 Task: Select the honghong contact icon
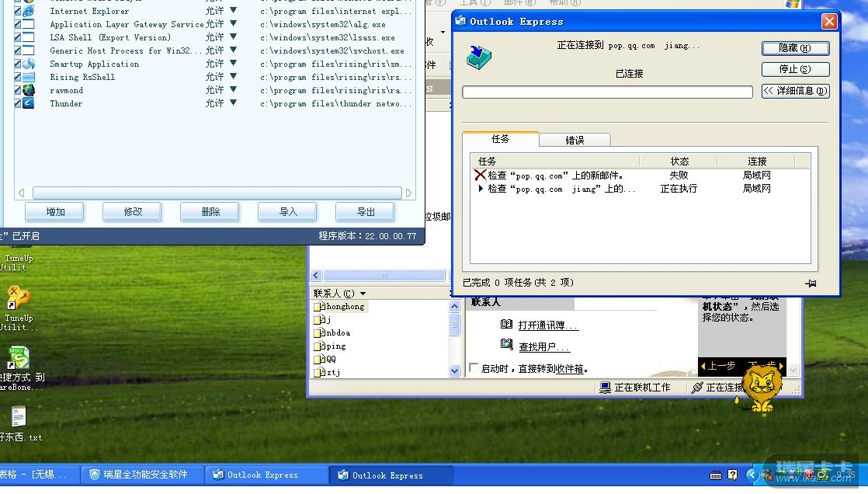point(319,306)
